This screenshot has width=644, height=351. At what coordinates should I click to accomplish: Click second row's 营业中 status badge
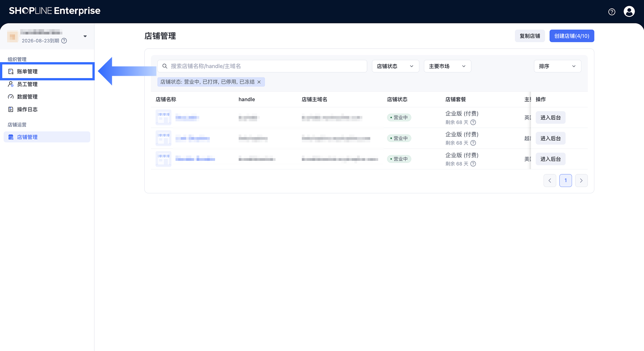coord(399,138)
